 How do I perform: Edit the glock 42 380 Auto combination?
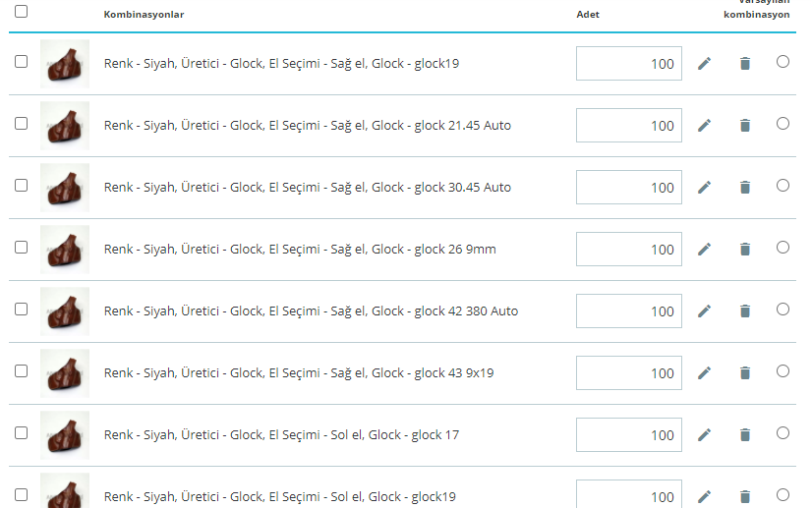coord(704,311)
